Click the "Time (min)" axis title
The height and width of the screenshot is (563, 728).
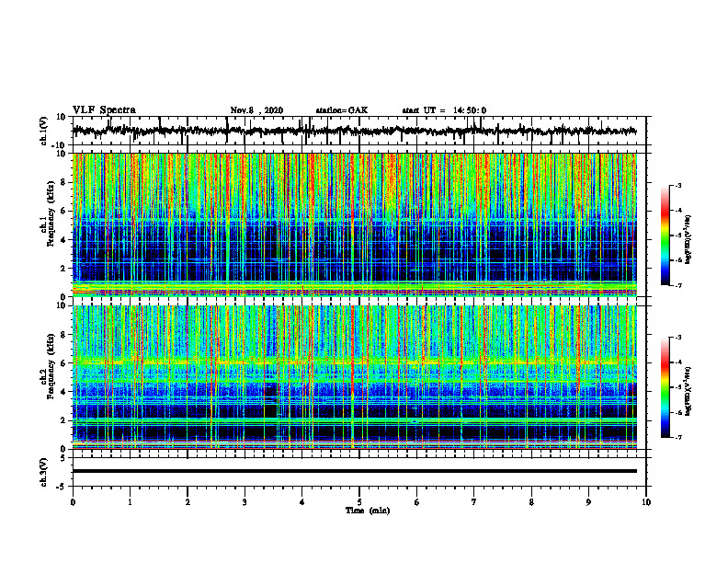[368, 511]
